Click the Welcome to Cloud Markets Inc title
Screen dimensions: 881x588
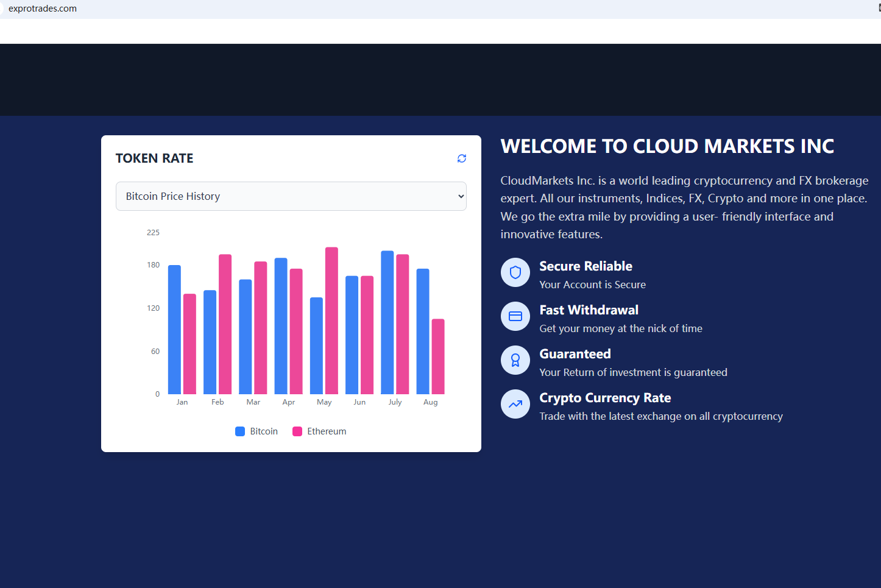tap(667, 146)
